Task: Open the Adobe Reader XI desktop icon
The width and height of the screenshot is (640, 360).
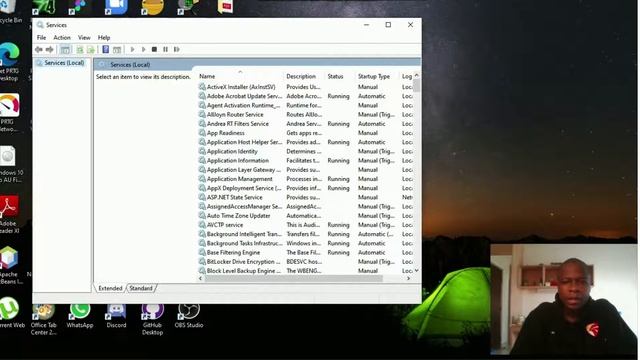Action: (9, 214)
